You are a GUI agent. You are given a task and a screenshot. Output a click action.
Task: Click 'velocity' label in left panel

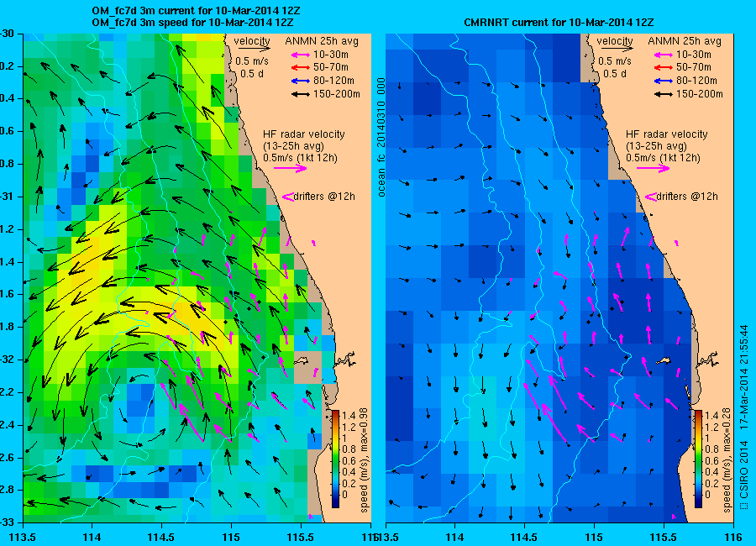pyautogui.click(x=252, y=41)
